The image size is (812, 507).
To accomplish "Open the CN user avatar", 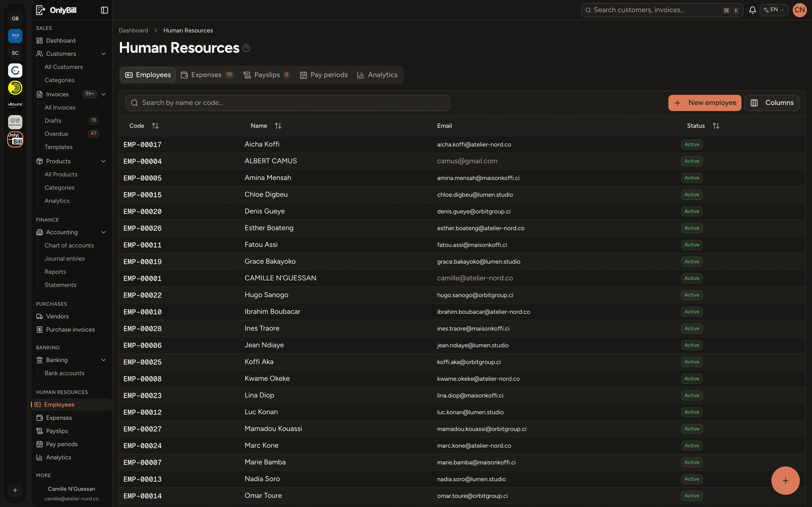I will pos(800,10).
